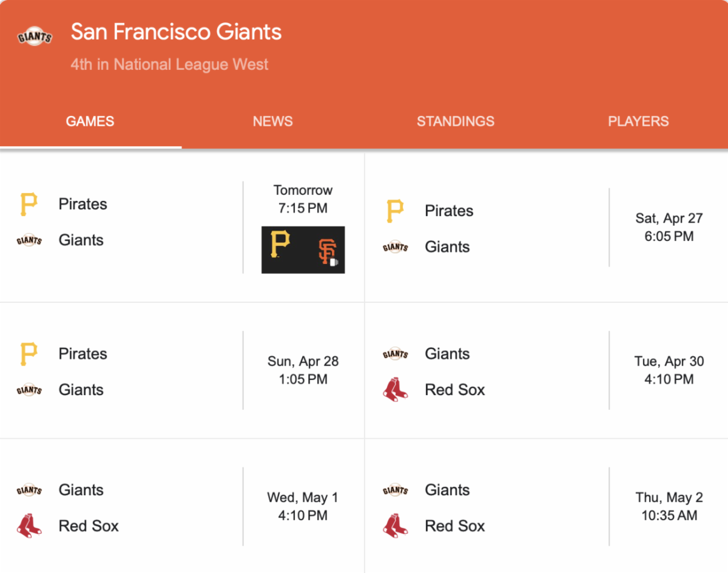The width and height of the screenshot is (728, 573).
Task: Open the NEWS tab
Action: 272,121
